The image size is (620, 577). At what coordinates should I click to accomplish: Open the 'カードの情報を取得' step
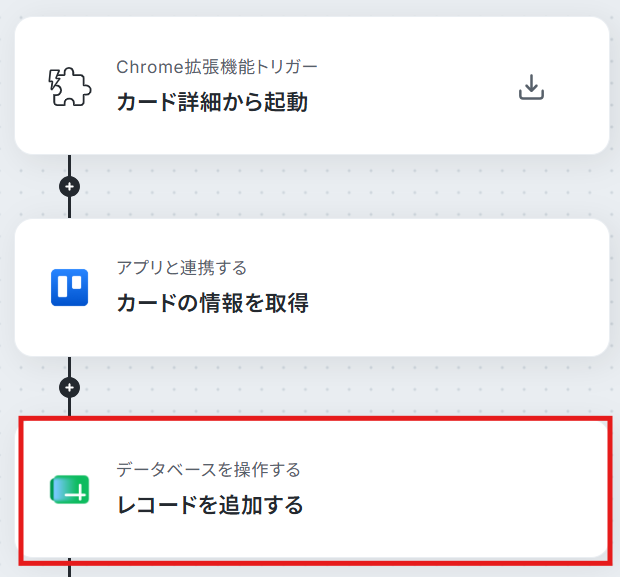pos(212,303)
